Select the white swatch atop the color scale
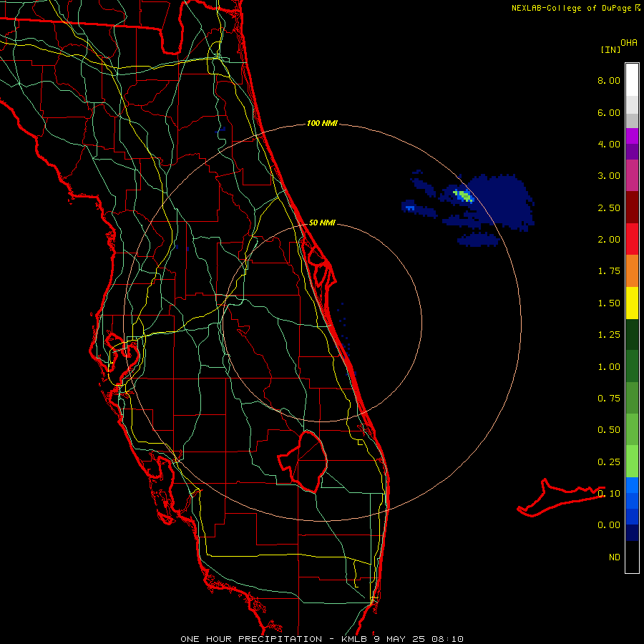The height and width of the screenshot is (644, 644). click(x=632, y=80)
